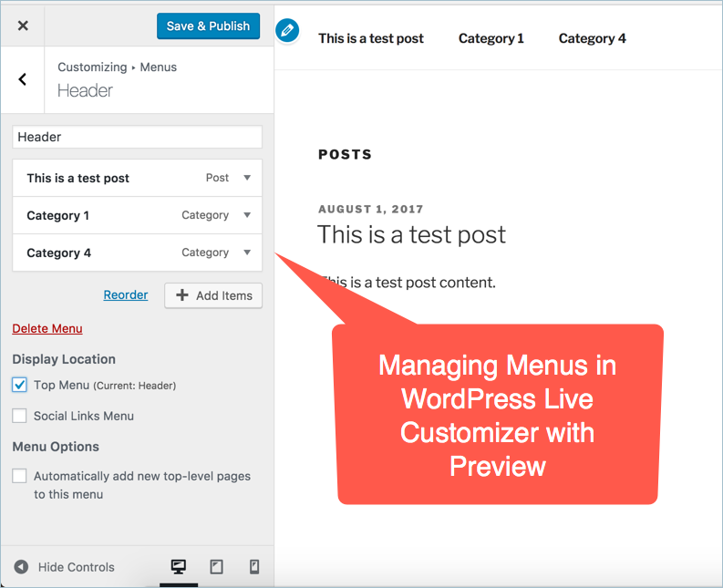
Task: Expand the Category 1 menu item arrow
Action: click(x=247, y=215)
